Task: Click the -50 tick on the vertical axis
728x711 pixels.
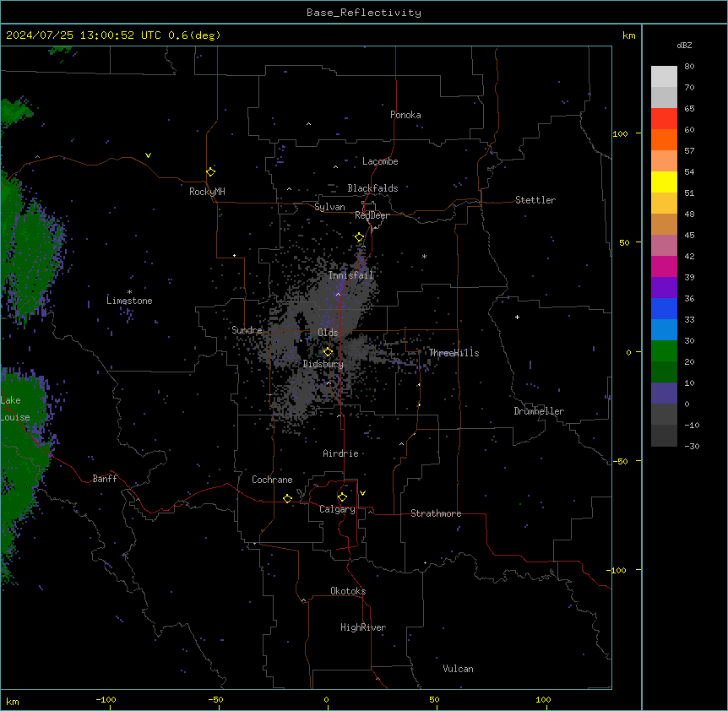Action: [620, 461]
